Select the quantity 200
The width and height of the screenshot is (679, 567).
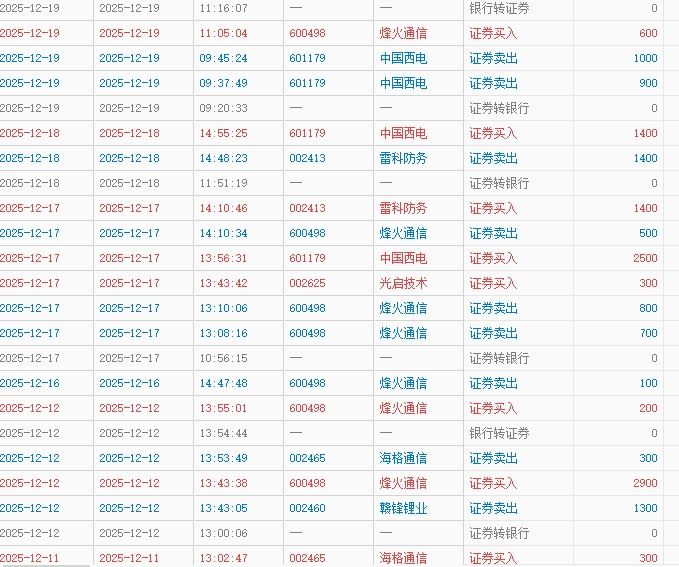[x=648, y=408]
